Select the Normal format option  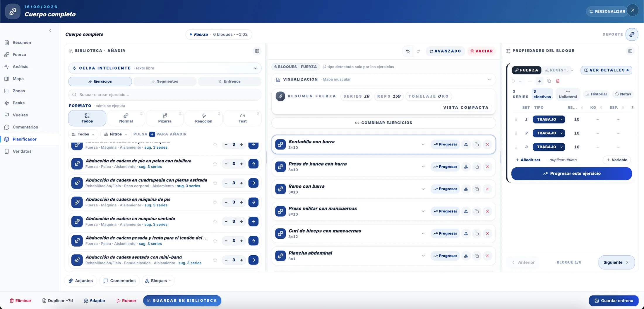126,118
